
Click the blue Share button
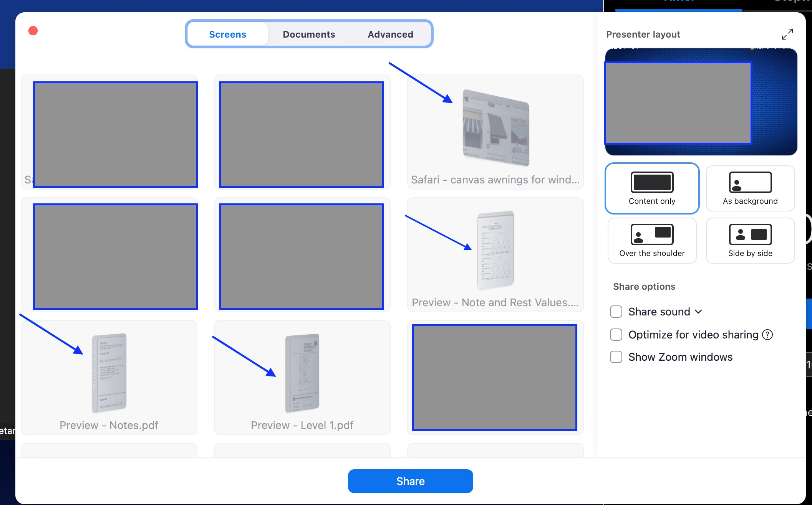(410, 481)
